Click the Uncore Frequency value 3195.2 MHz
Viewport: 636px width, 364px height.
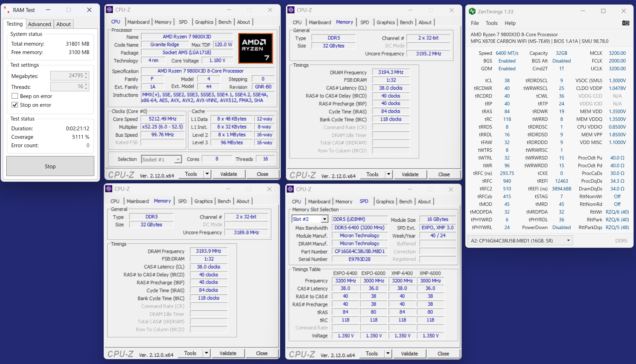(428, 54)
